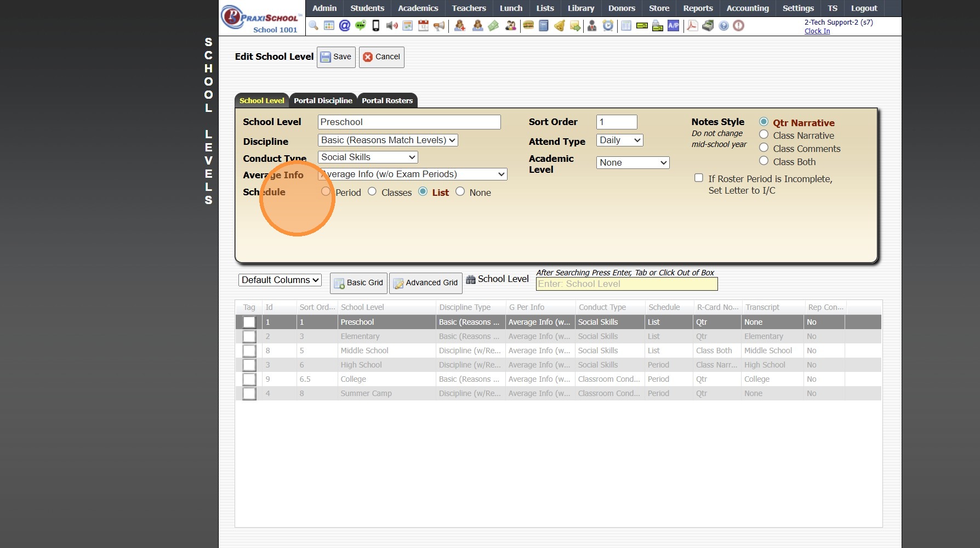Open the red calendar date icon
This screenshot has height=548, width=980.
tap(423, 26)
